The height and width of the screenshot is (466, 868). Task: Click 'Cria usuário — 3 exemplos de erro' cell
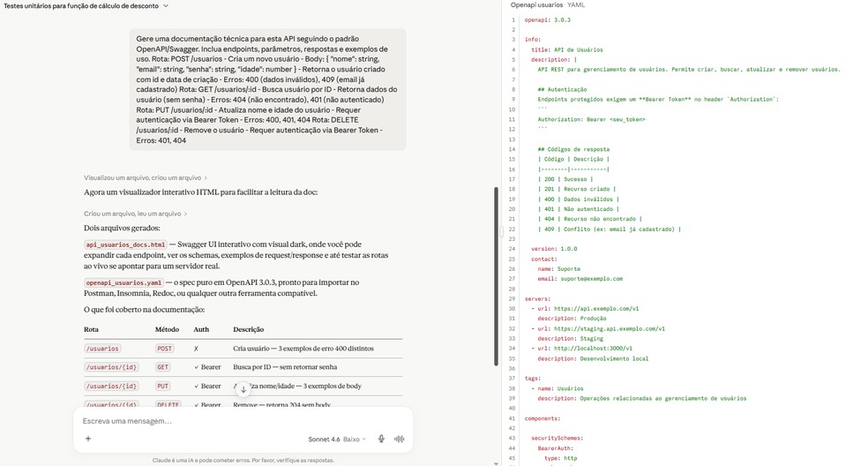tap(303, 349)
